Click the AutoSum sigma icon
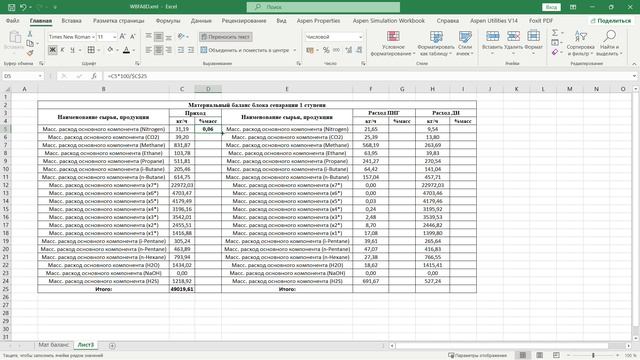This screenshot has height=360, width=640. [555, 33]
